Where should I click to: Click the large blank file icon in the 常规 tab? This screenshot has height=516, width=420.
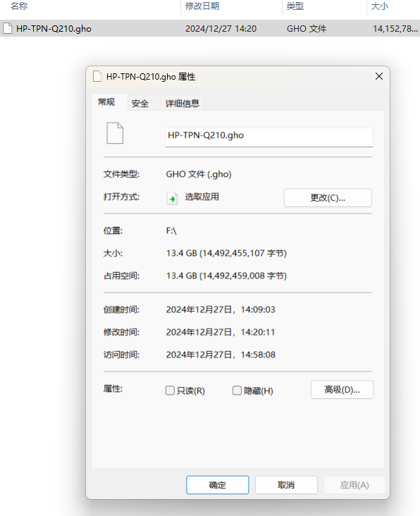[x=115, y=133]
